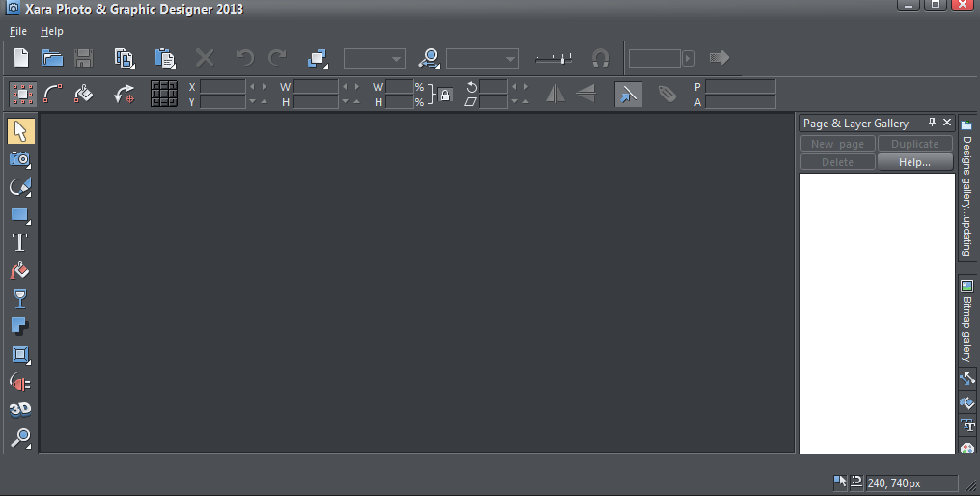Click the Undo arrow icon
Image resolution: width=980 pixels, height=496 pixels.
point(244,58)
